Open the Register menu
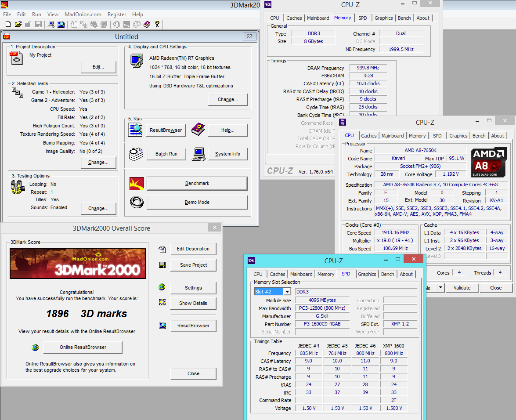 [117, 14]
